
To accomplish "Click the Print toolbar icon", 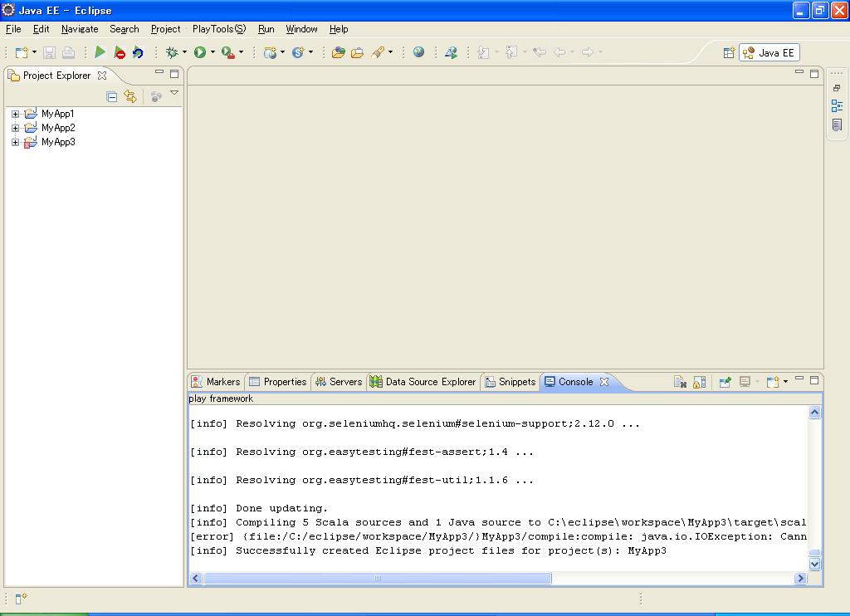I will pos(68,52).
